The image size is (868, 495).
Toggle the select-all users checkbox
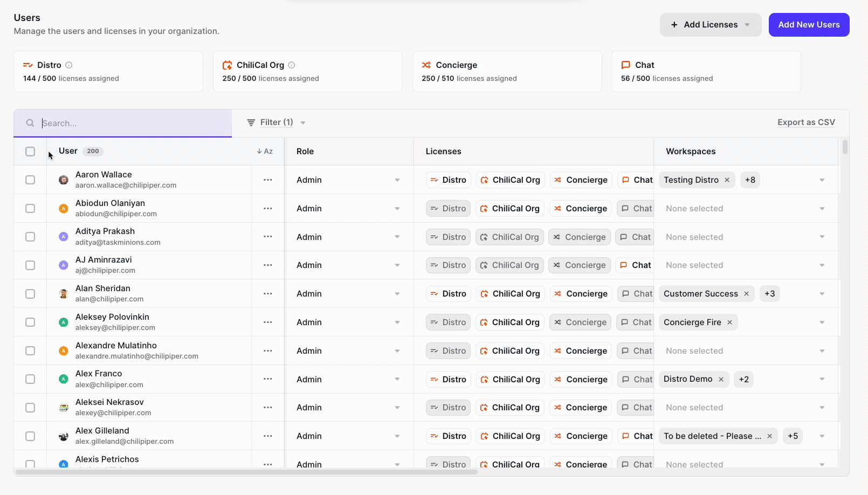30,152
